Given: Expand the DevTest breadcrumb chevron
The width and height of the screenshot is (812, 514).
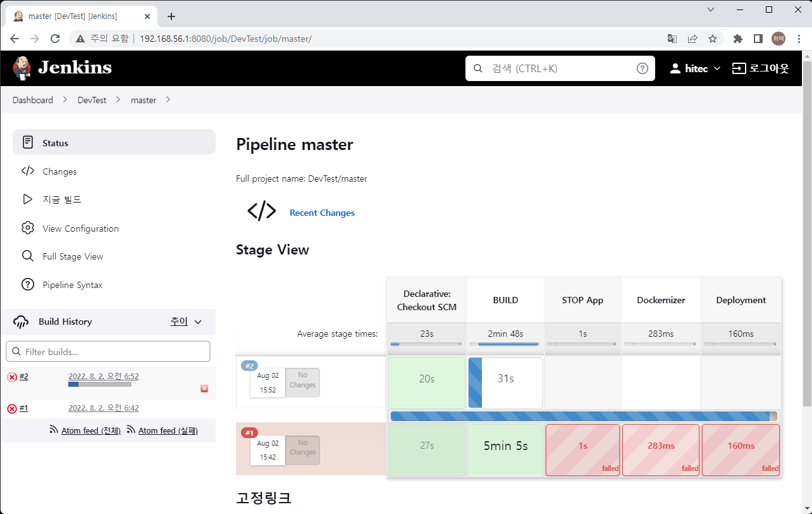Looking at the screenshot, I should tap(118, 100).
